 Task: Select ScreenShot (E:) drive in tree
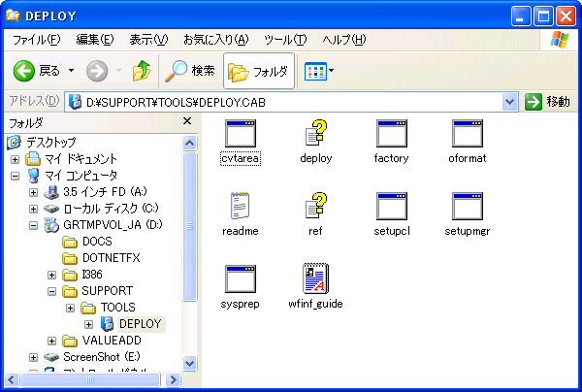101,357
